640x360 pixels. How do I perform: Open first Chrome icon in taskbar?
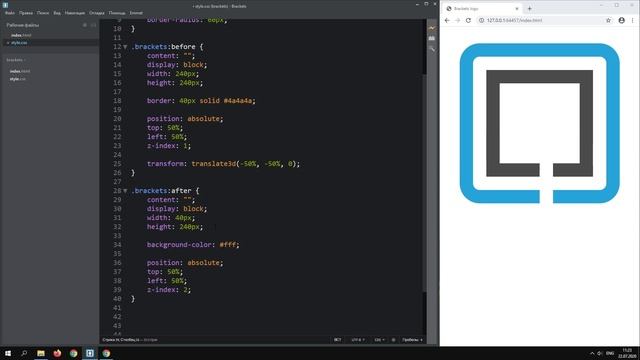[x=73, y=353]
